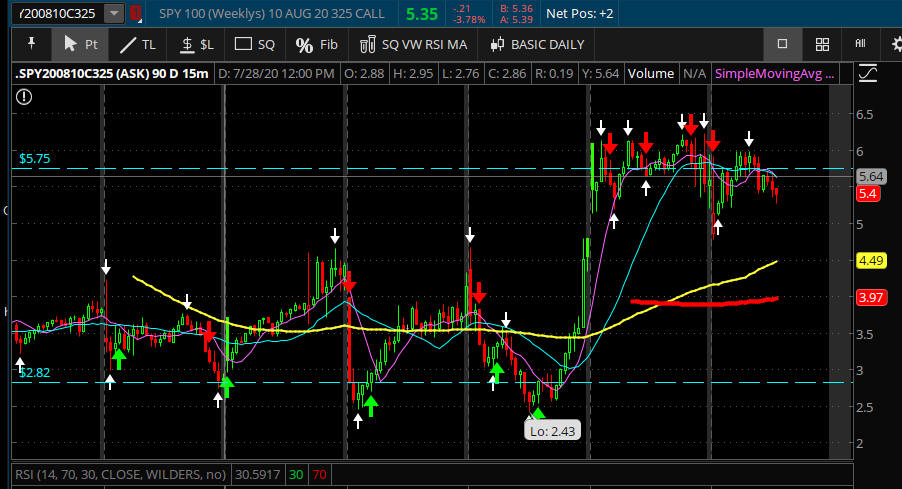Switch to single chart layout view

click(783, 44)
